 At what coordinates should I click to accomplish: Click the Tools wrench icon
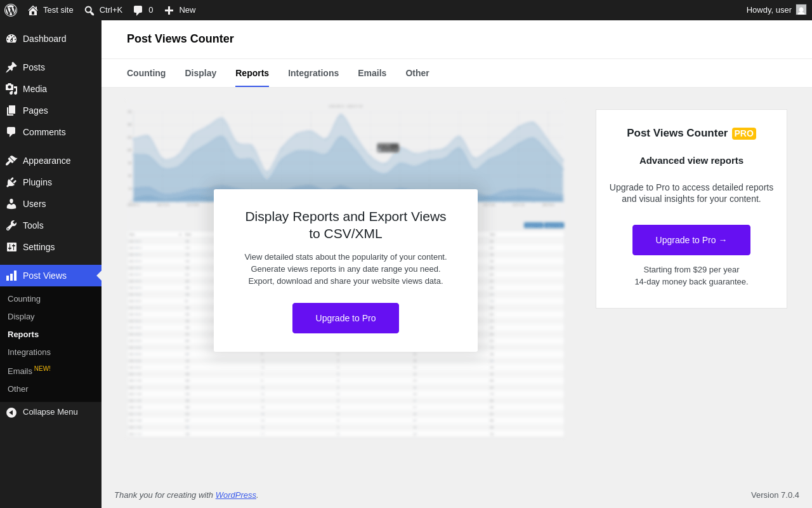coord(11,225)
